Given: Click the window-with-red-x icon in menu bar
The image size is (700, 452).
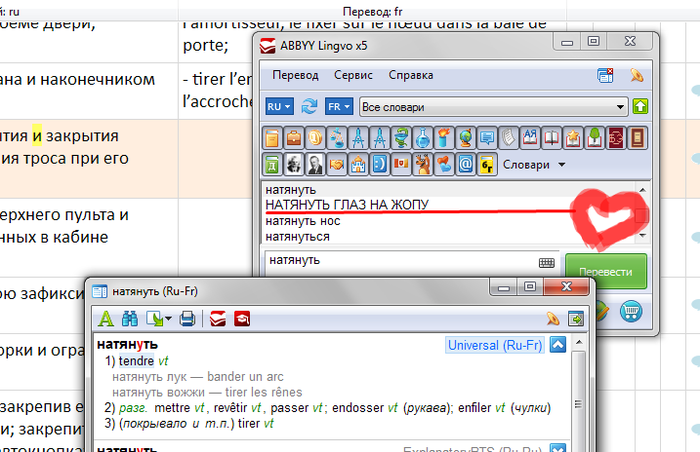Looking at the screenshot, I should coord(605,75).
